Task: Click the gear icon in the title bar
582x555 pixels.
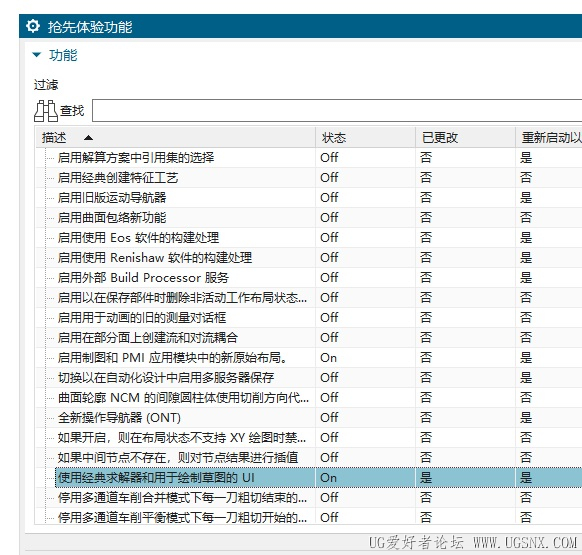Action: [33, 27]
